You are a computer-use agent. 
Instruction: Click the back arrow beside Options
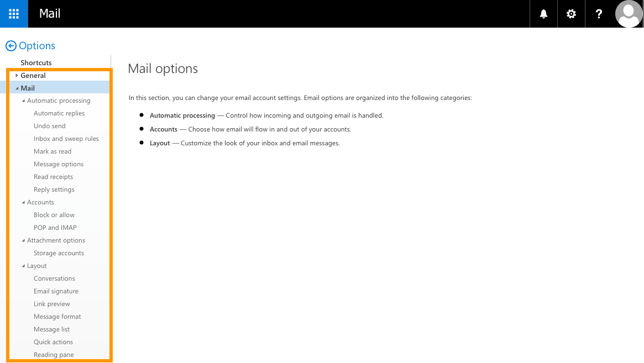[x=11, y=46]
